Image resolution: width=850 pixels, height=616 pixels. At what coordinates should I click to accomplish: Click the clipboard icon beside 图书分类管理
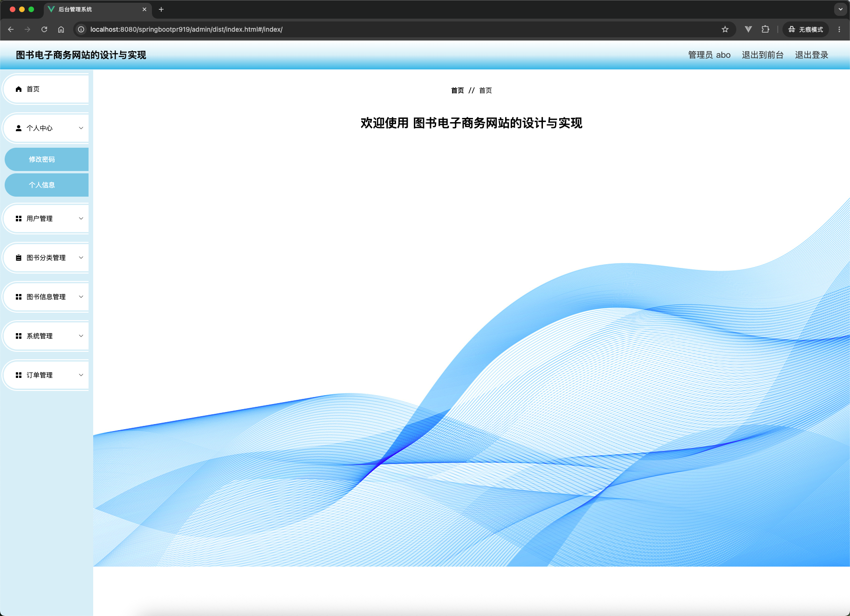point(19,258)
